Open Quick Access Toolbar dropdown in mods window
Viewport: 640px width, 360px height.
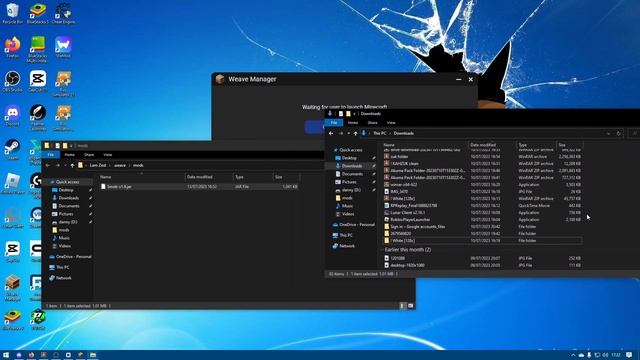71,146
